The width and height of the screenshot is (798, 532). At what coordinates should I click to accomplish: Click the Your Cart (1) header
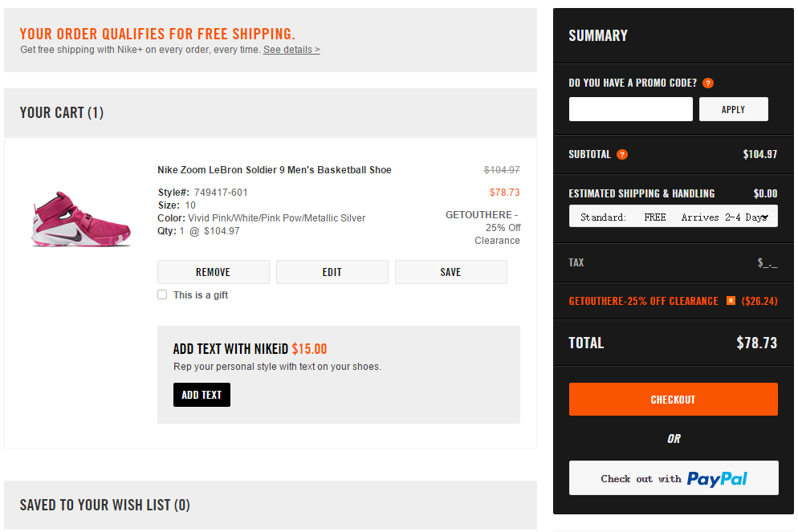[x=62, y=112]
